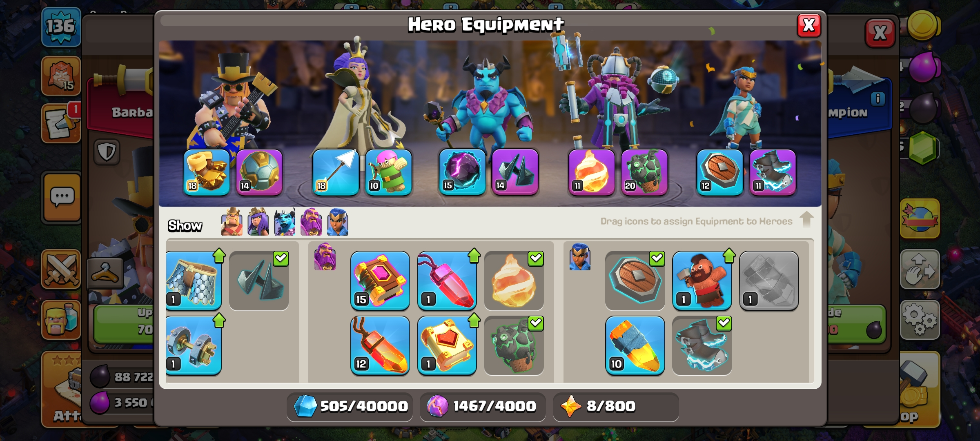The width and height of the screenshot is (980, 441).
Task: Toggle Barbarian King filter in Show row
Action: coord(232,222)
